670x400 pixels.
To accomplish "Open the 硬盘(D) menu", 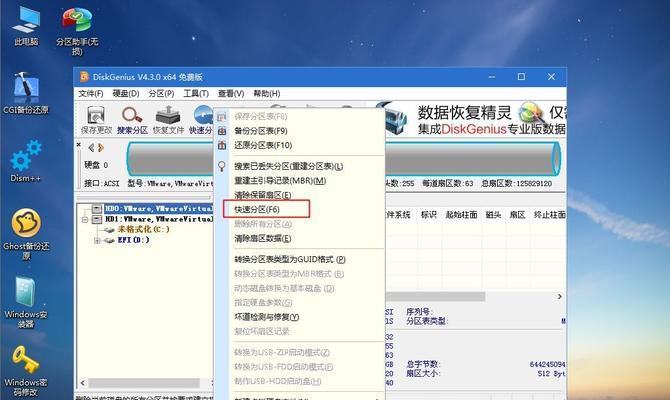I will point(126,93).
